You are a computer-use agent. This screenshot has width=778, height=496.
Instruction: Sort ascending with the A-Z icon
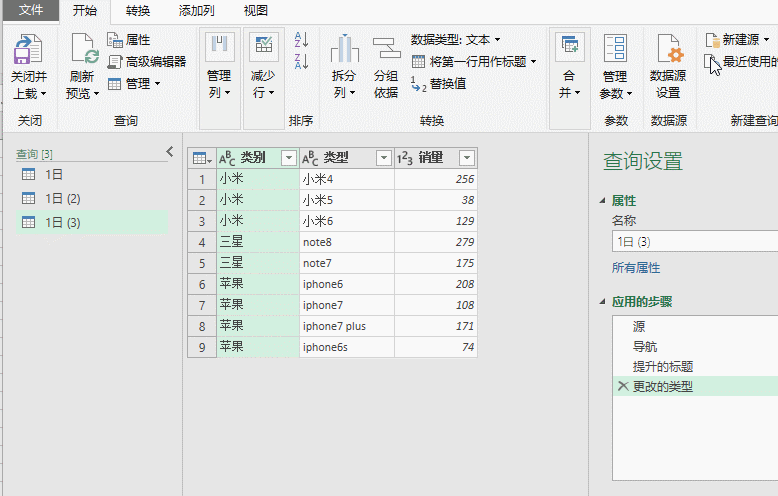302,40
